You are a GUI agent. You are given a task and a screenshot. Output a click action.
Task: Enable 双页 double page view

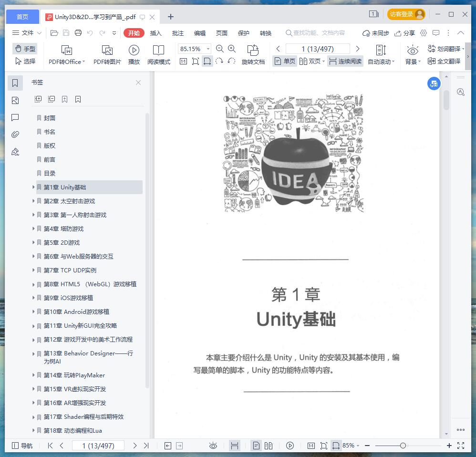pos(312,62)
